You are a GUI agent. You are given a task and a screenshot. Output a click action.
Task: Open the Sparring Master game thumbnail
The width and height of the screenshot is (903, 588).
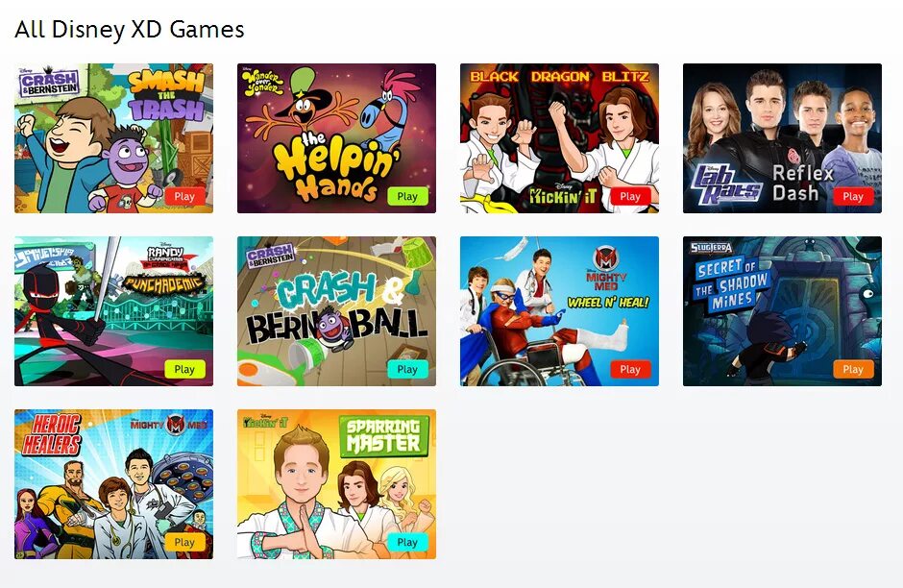(336, 484)
